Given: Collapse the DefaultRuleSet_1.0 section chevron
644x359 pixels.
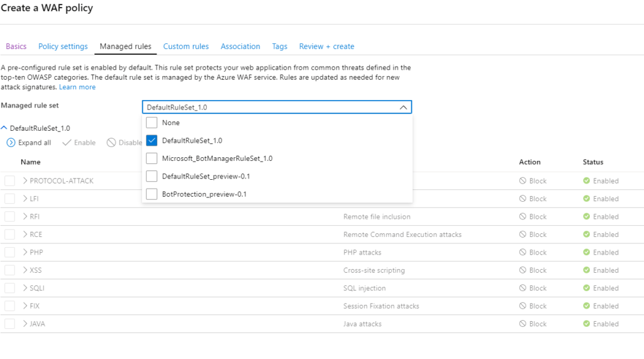Looking at the screenshot, I should [x=4, y=128].
